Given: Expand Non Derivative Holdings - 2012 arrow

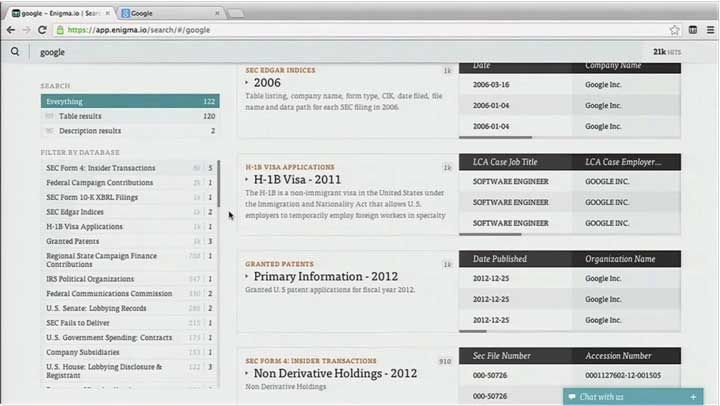Looking at the screenshot, I should click(247, 373).
